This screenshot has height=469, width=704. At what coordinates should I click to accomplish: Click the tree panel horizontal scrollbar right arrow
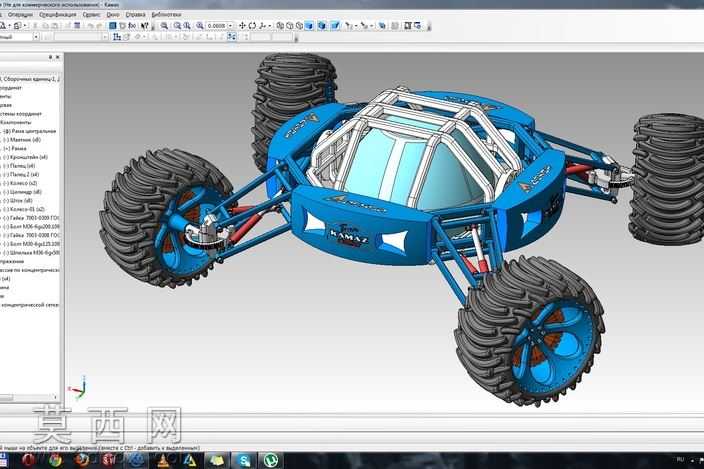(x=56, y=397)
